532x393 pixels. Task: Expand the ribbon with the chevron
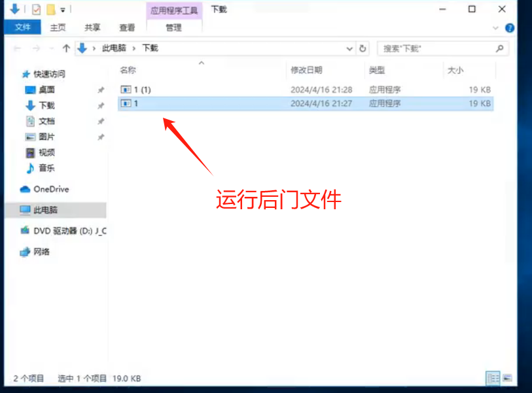496,28
